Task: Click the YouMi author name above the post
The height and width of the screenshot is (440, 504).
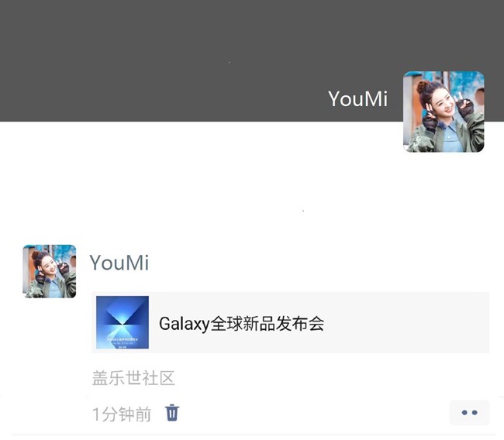Action: (119, 263)
